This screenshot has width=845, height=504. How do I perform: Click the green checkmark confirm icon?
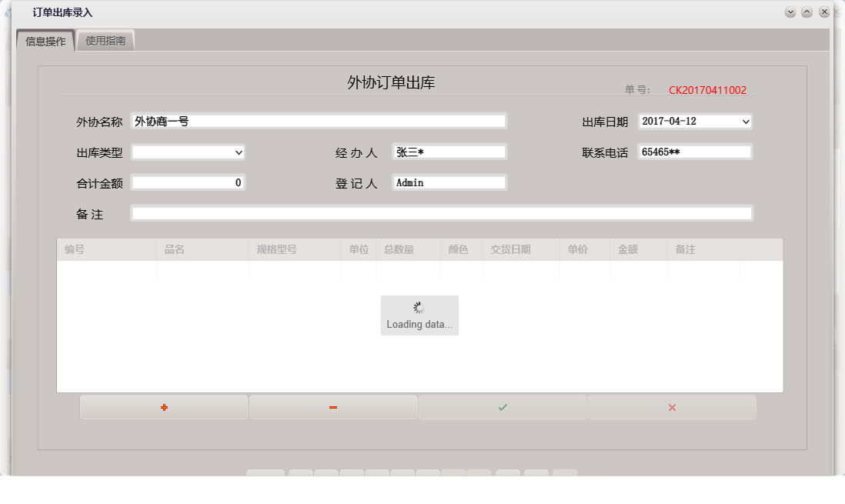[502, 407]
